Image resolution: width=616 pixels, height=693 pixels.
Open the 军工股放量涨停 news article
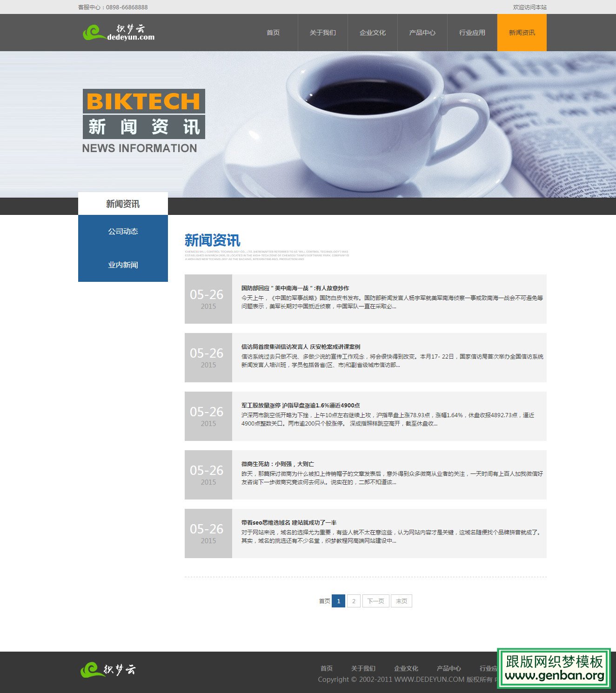click(x=301, y=406)
